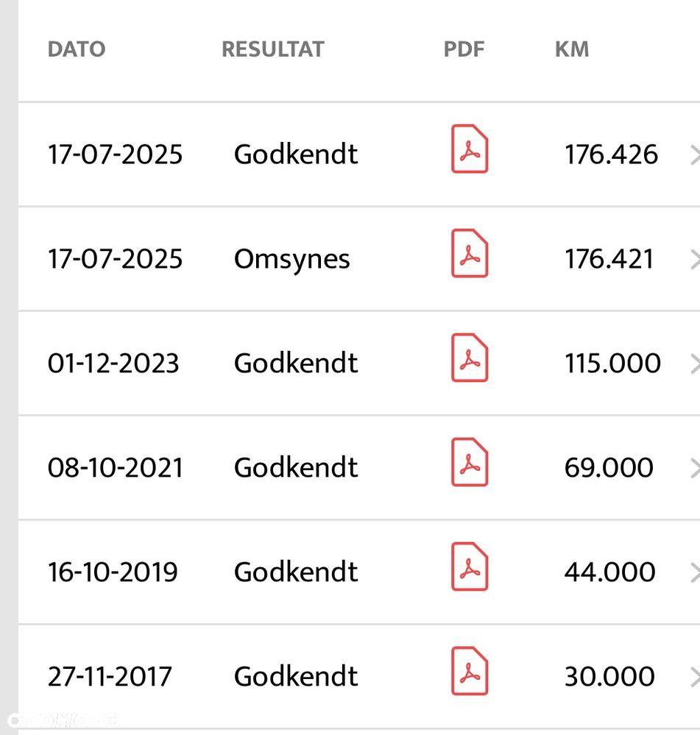Select the Omsynes result text

pyautogui.click(x=291, y=260)
